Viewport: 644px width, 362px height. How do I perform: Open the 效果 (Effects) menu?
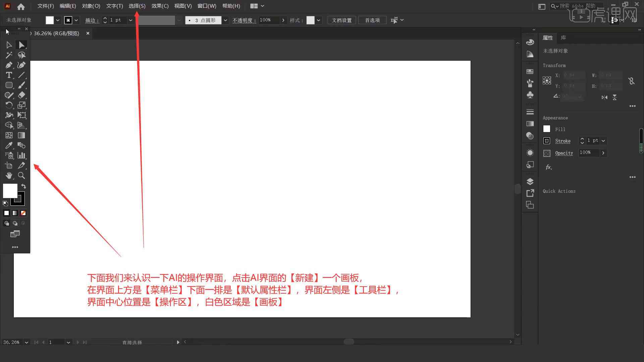[160, 6]
